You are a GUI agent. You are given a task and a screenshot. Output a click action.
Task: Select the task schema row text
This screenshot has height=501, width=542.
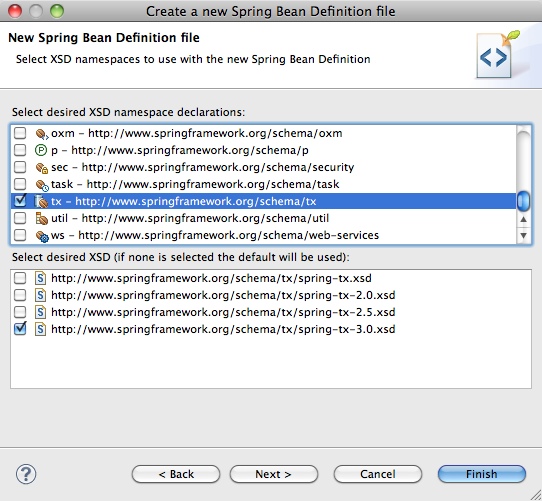[195, 184]
